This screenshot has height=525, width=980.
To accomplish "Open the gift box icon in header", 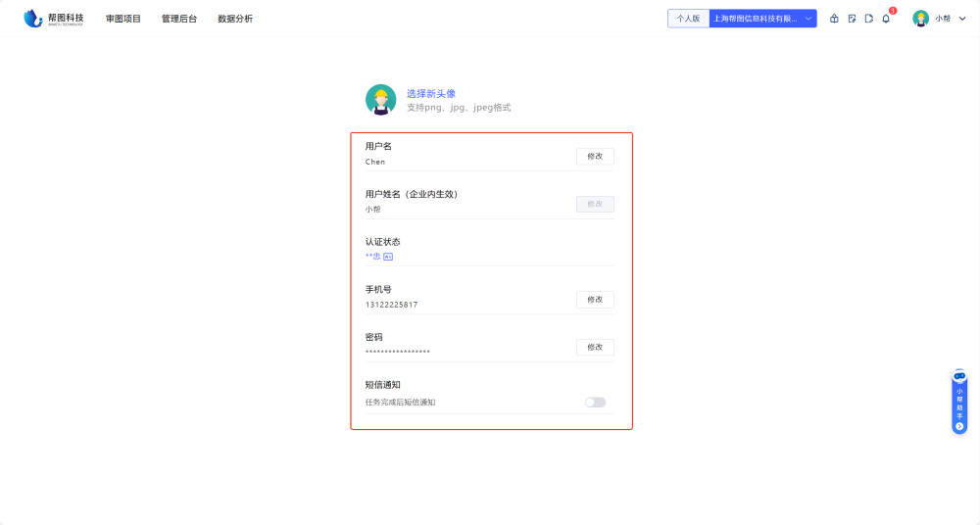I will tap(834, 19).
